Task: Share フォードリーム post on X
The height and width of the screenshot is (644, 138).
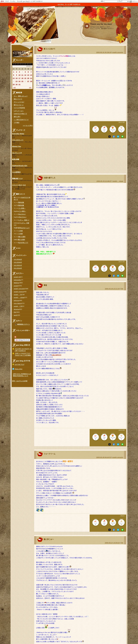Action: [109, 530]
